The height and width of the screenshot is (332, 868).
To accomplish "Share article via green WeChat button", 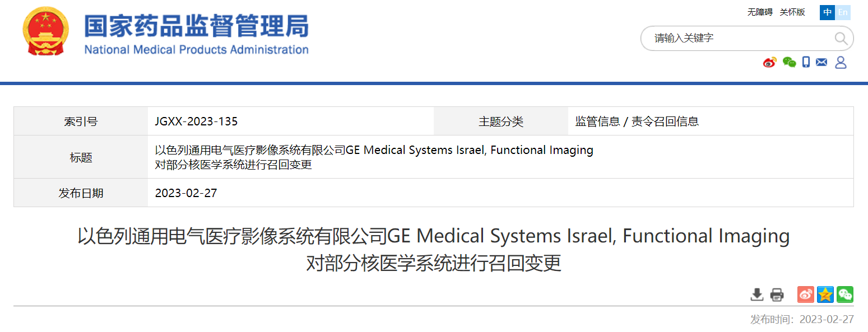I will (845, 294).
